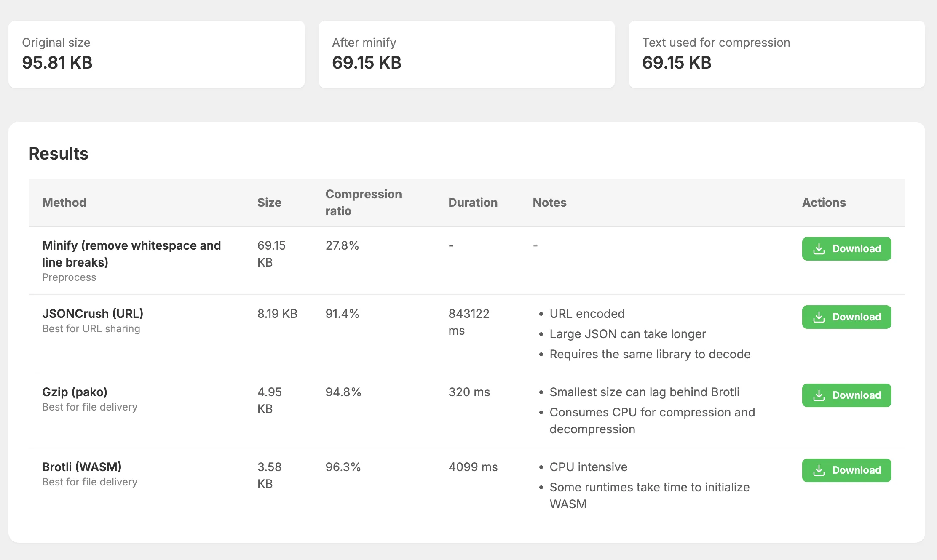Download the JSONCrush URL output
This screenshot has width=937, height=560.
point(846,317)
